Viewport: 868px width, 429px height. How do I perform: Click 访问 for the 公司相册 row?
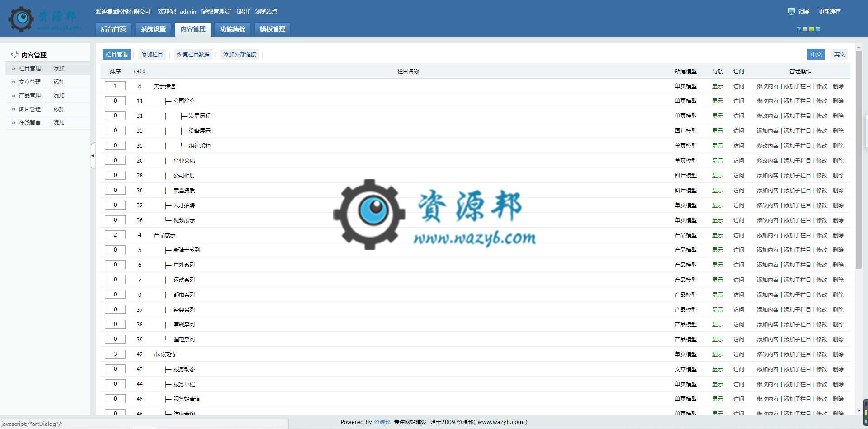(x=739, y=176)
